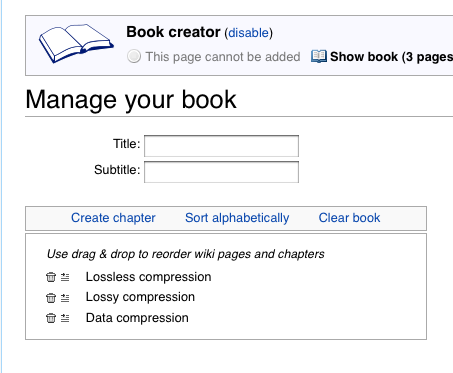Click the grayed-out add page radio button
This screenshot has width=453, height=373.
pyautogui.click(x=134, y=56)
